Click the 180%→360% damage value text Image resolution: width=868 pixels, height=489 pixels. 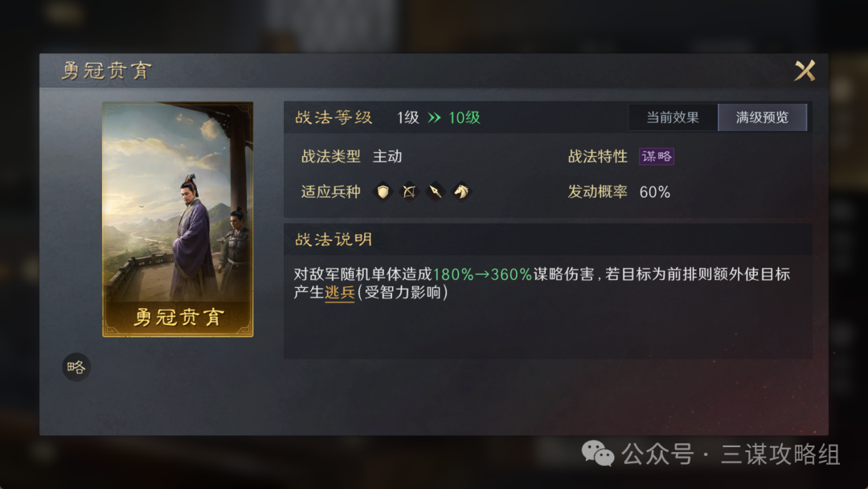point(482,274)
